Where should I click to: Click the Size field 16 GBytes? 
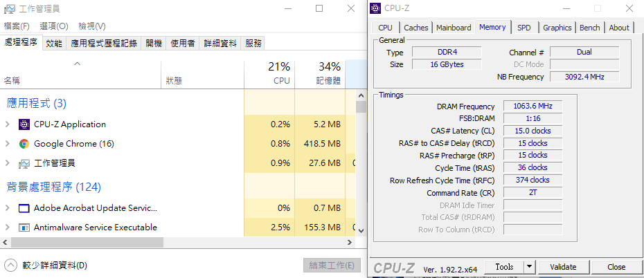pyautogui.click(x=447, y=64)
